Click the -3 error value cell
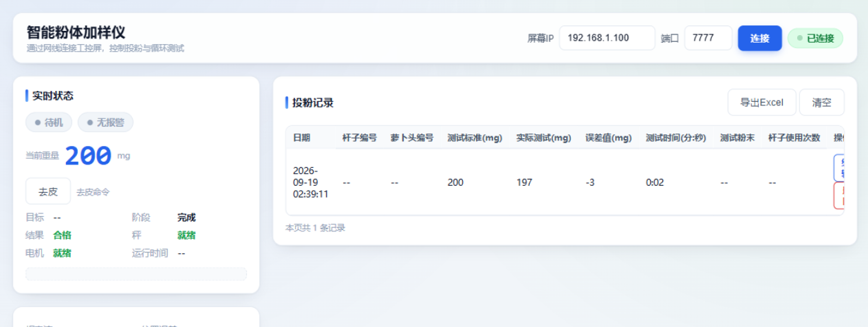This screenshot has width=868, height=327. (590, 182)
